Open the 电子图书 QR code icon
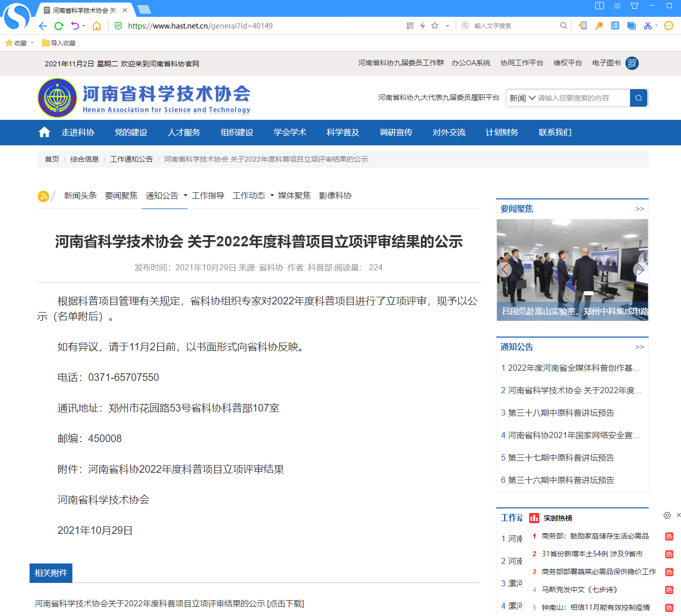The width and height of the screenshot is (681, 616). click(632, 63)
